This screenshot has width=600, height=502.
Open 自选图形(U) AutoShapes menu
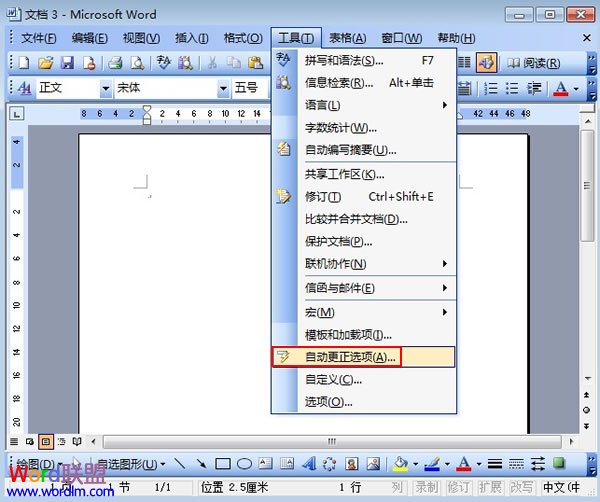pos(131,464)
